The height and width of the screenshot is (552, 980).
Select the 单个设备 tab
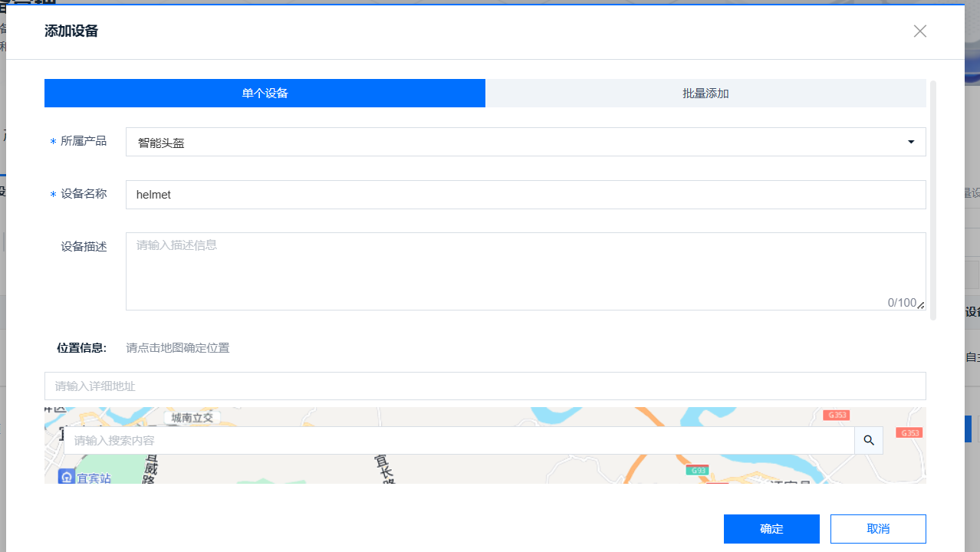265,93
